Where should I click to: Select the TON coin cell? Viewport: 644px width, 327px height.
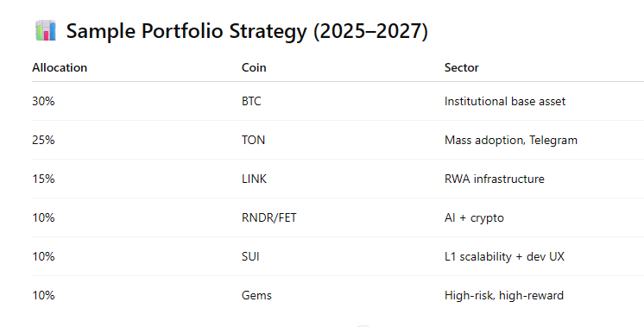point(254,140)
